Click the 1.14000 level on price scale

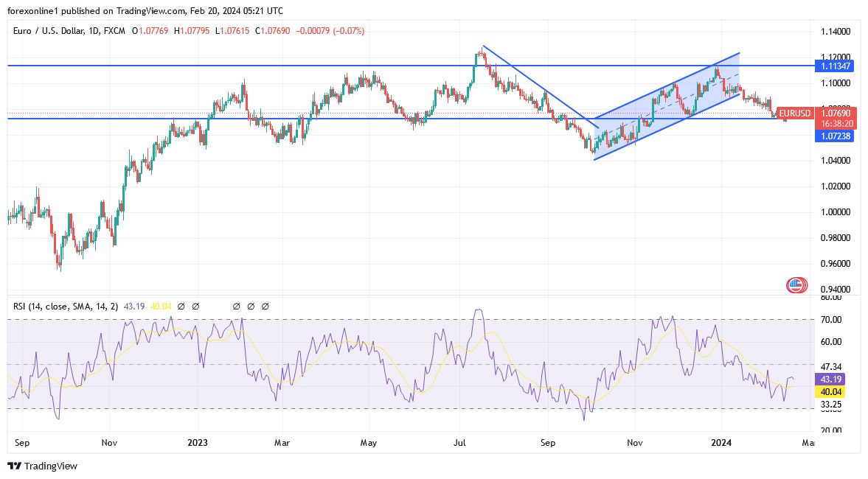[x=836, y=32]
